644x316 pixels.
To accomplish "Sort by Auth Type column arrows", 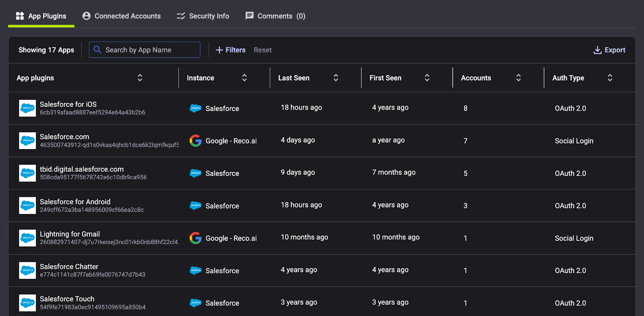I will [610, 78].
